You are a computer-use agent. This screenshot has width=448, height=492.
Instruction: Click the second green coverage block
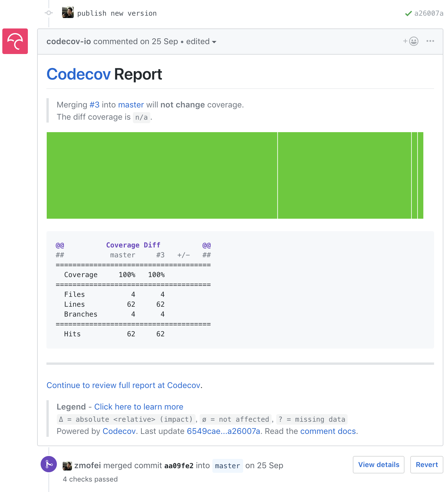[344, 175]
